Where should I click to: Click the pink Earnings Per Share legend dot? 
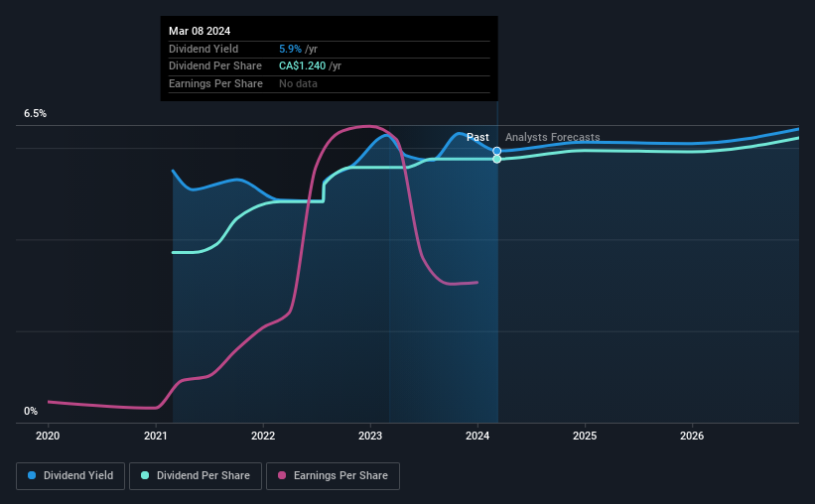pos(282,475)
